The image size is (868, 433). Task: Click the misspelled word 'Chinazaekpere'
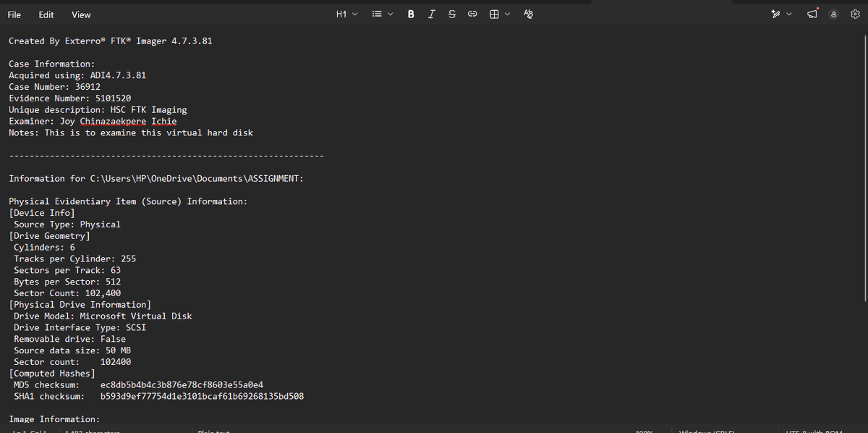pos(113,122)
